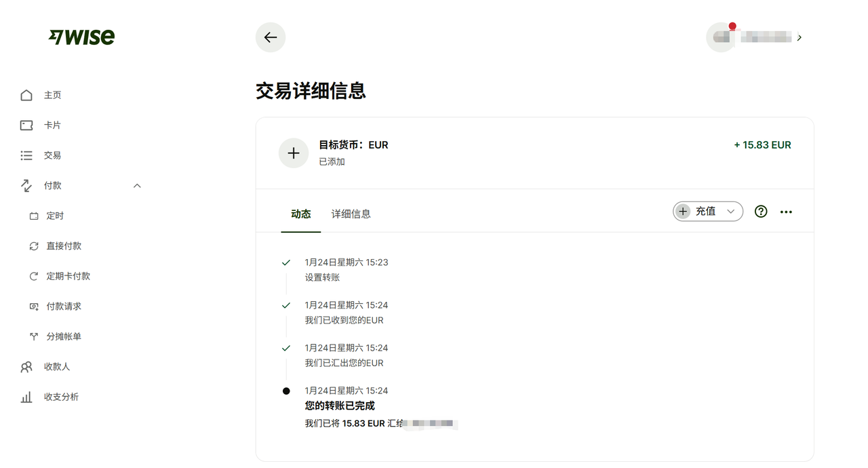Viewport: 868px width, 468px height.
Task: Select the 动态 tab
Action: (x=300, y=214)
